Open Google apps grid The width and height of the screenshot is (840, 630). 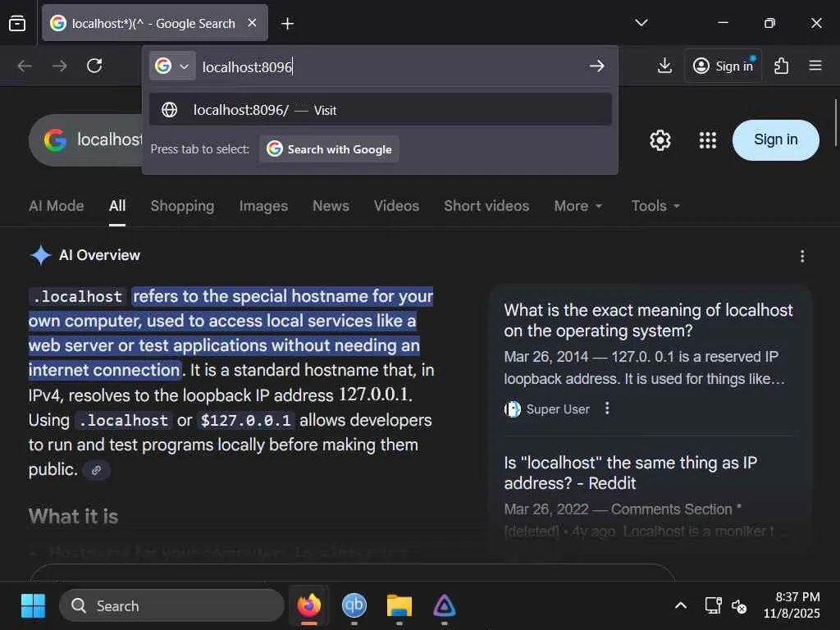coord(708,140)
